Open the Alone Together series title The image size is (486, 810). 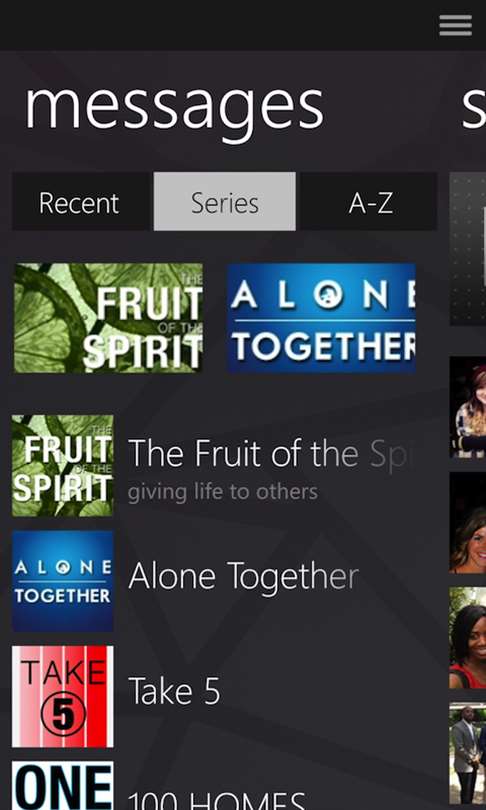point(243,576)
